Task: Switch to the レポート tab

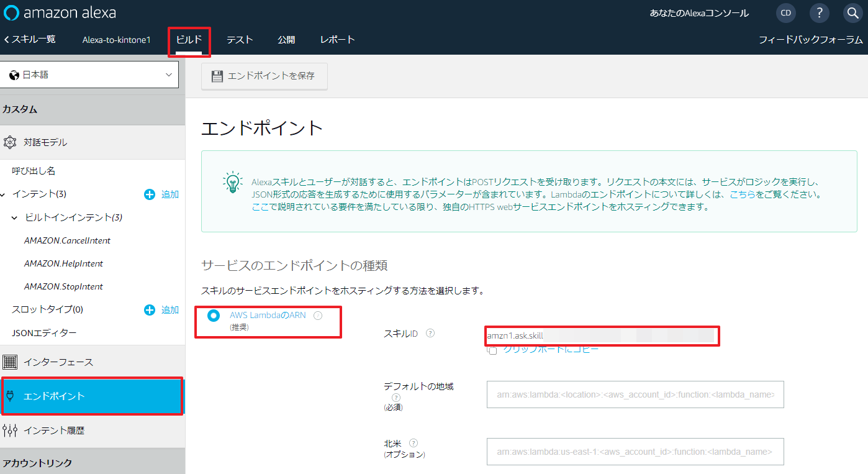Action: (x=338, y=40)
